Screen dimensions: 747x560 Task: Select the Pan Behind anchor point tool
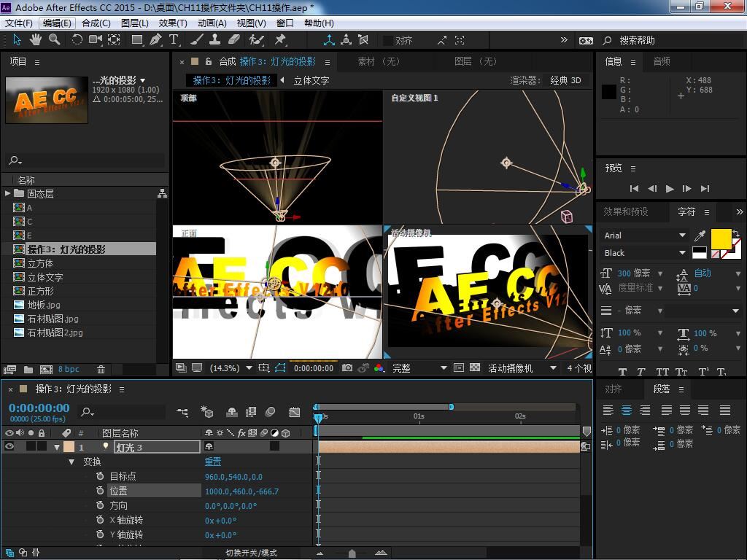pos(114,40)
